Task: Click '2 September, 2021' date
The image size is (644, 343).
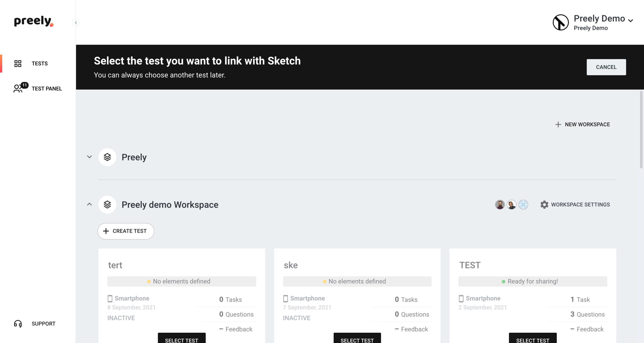Action: 482,307
